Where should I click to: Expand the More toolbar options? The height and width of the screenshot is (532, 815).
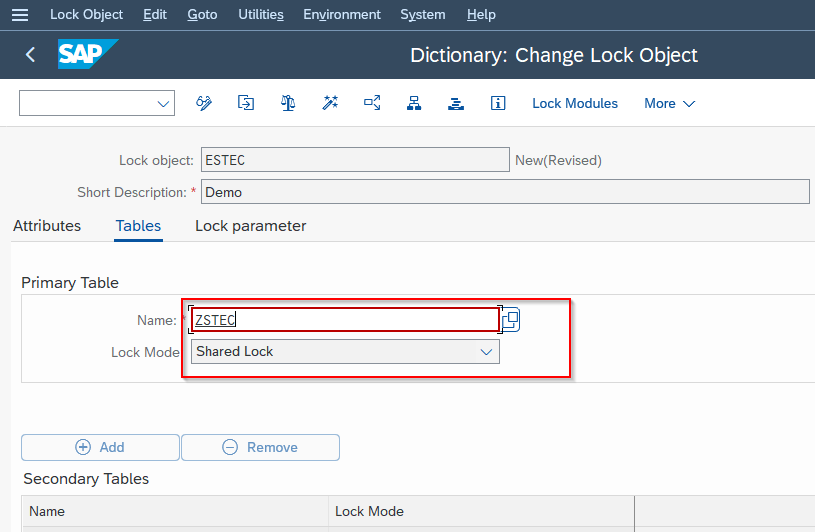pyautogui.click(x=669, y=103)
